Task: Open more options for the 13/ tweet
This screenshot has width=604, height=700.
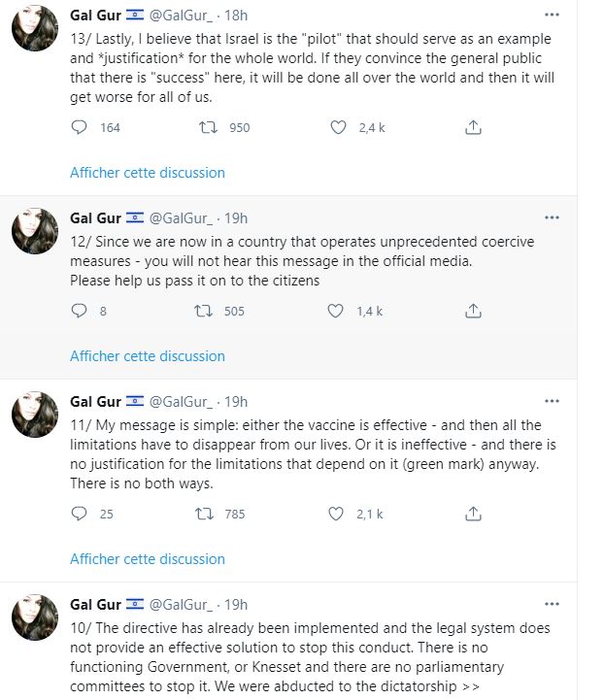Action: tap(552, 16)
